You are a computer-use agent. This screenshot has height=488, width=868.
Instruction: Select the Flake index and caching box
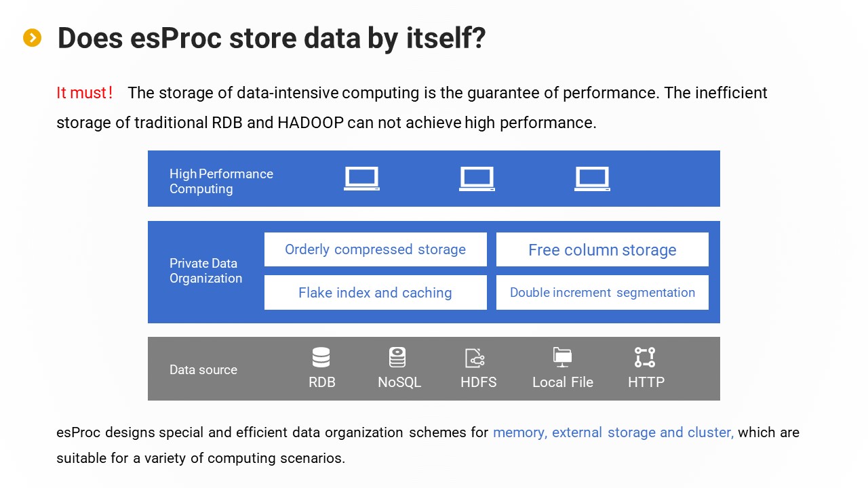(375, 293)
